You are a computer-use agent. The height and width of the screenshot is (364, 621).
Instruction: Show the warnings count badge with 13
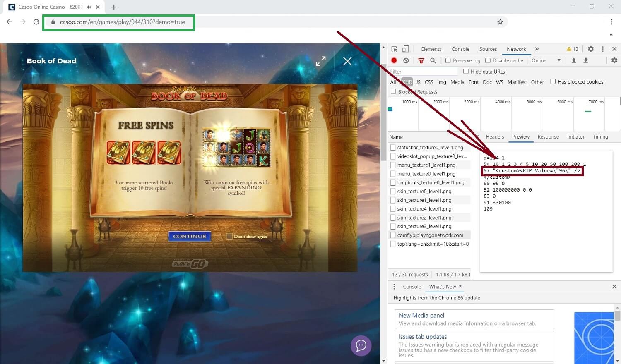point(573,49)
